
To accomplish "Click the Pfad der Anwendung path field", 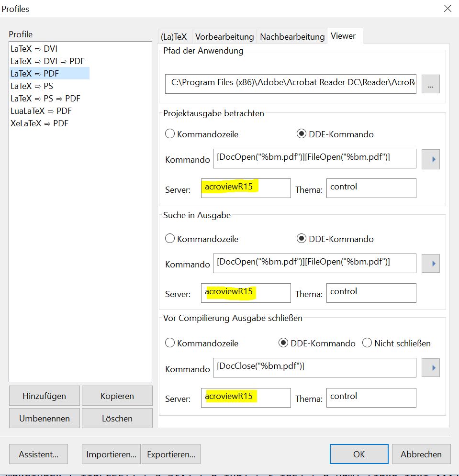I will click(291, 84).
